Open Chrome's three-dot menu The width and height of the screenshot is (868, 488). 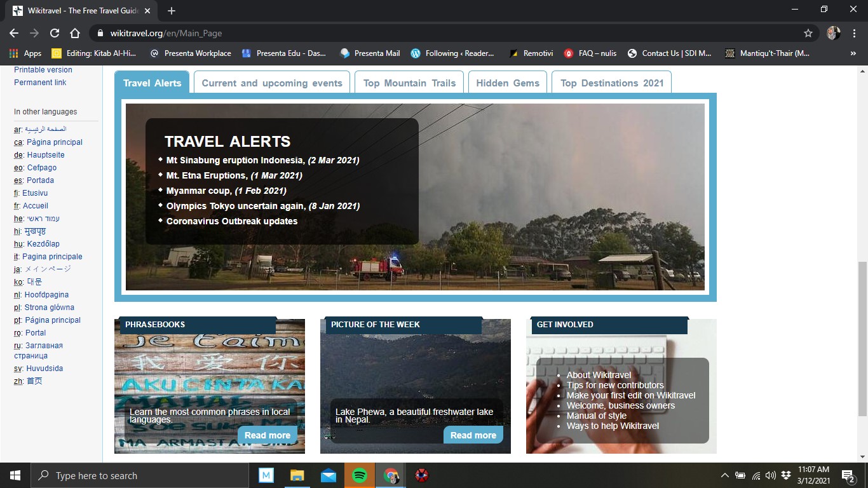pyautogui.click(x=853, y=33)
